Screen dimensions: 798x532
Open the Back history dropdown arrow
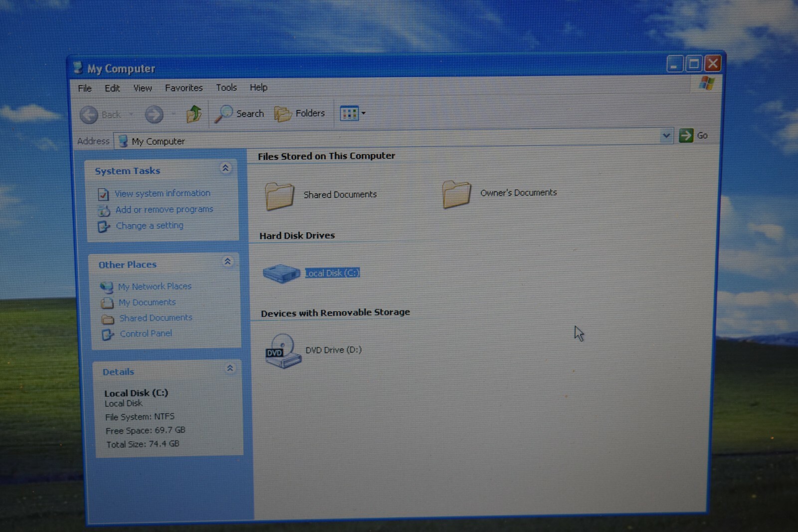pyautogui.click(x=131, y=115)
